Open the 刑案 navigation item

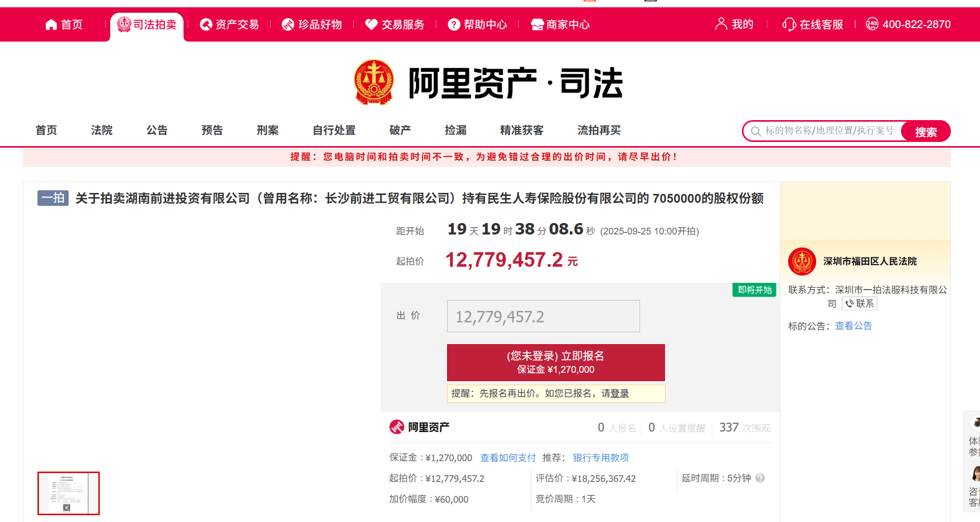click(268, 130)
